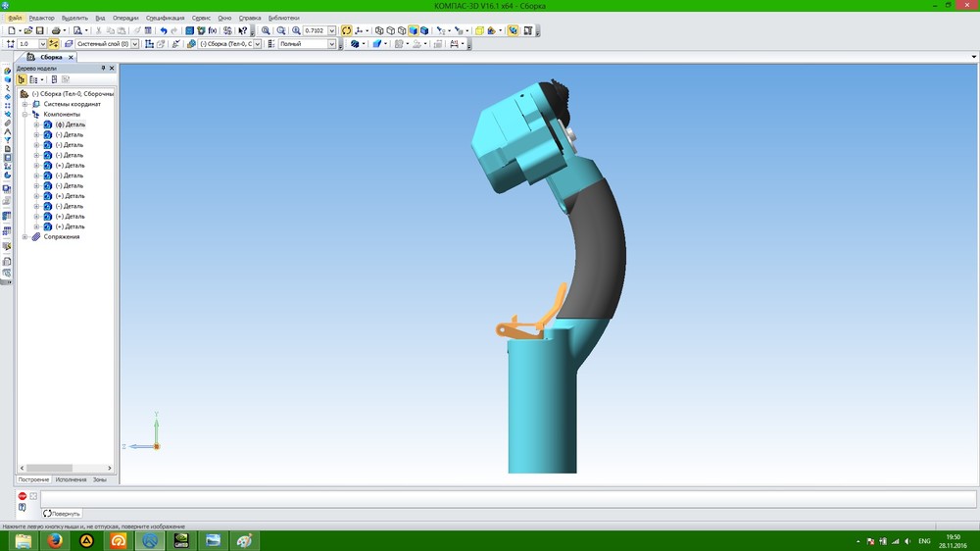Toggle the tree structure view button in model tree
This screenshot has width=980, height=551.
(22, 79)
